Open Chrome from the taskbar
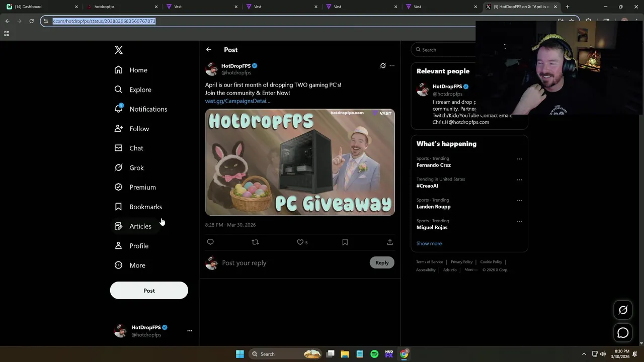 pos(404,354)
